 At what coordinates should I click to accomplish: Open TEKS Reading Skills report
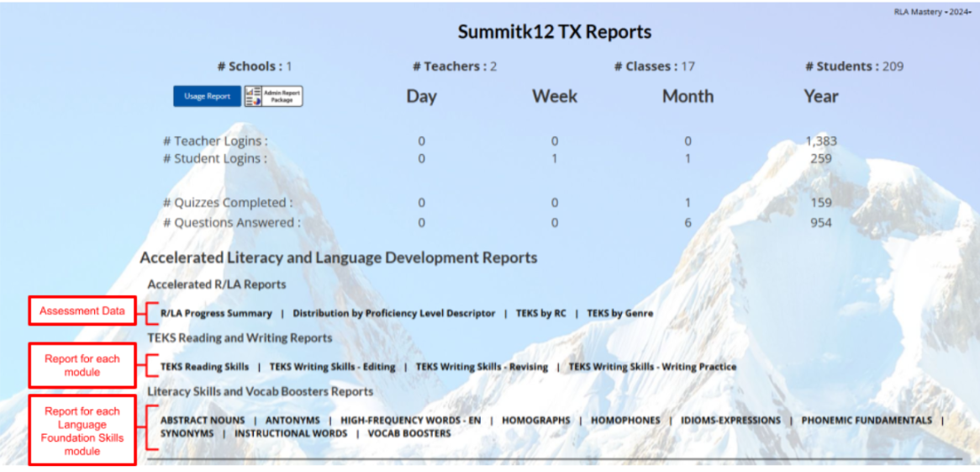click(204, 367)
